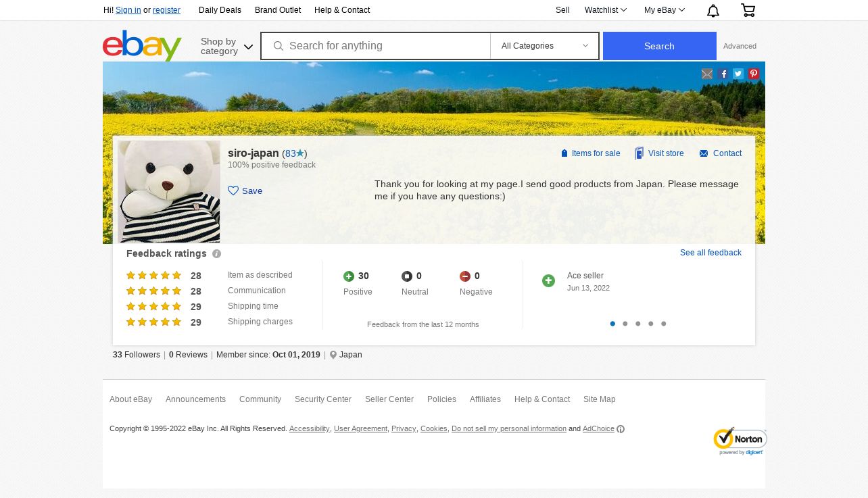Viewport: 868px width, 498px height.
Task: Click the Contact envelope icon
Action: (x=704, y=153)
